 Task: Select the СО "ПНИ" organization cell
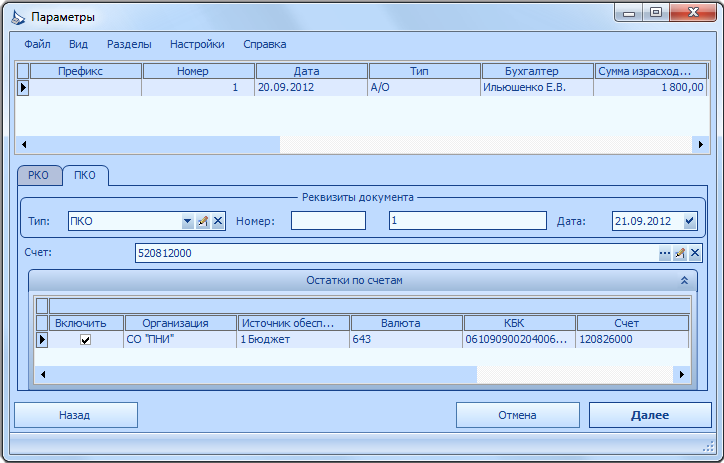click(x=180, y=339)
